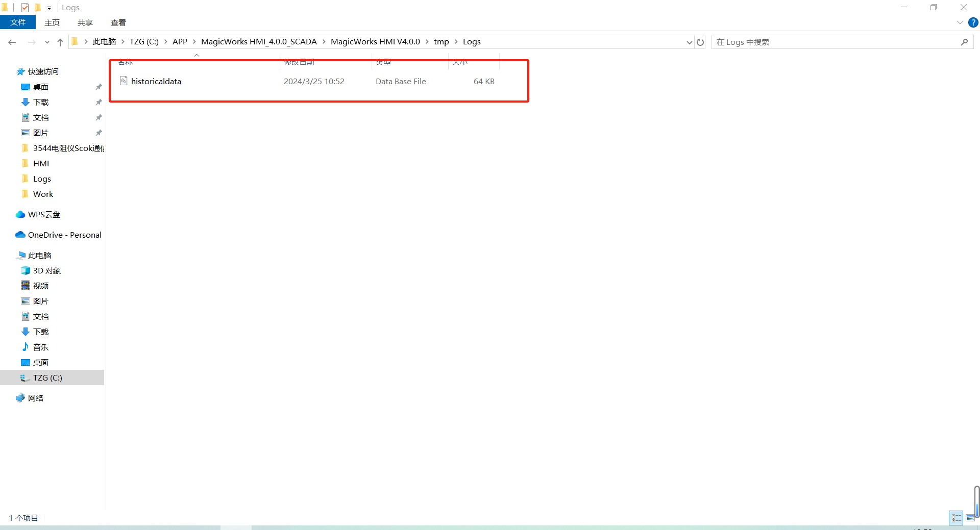The height and width of the screenshot is (530, 980).
Task: Click the 64 KB size cell
Action: tap(484, 82)
